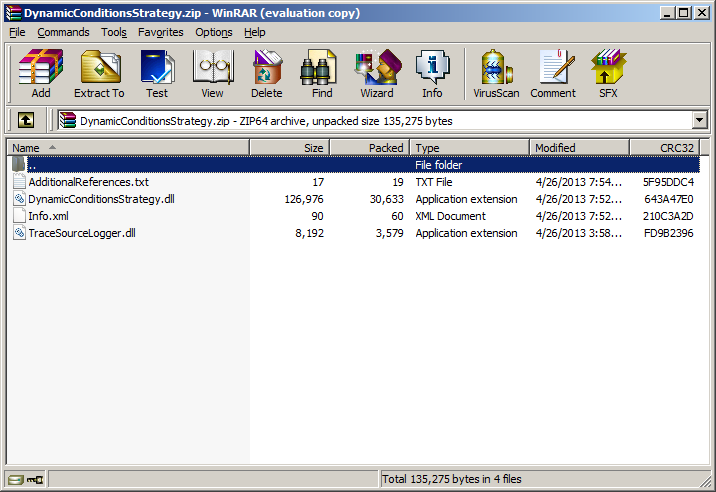The height and width of the screenshot is (492, 716).
Task: Sort by Modified column header
Action: 579,148
